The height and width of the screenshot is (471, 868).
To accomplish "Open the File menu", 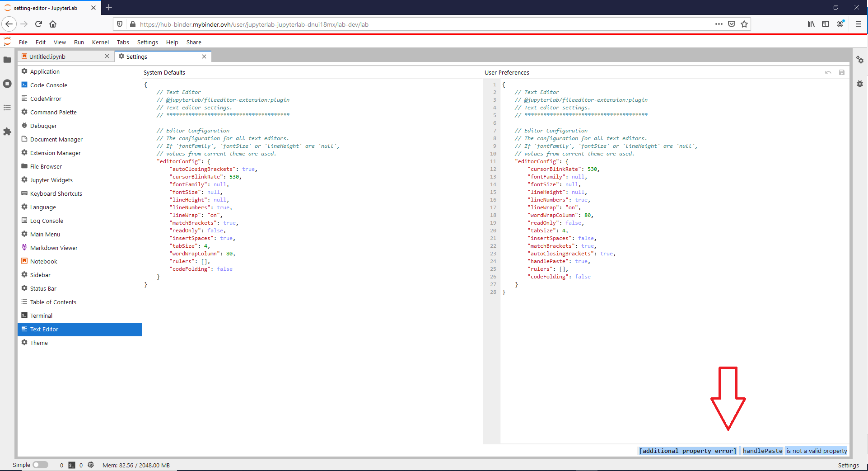I will (23, 42).
